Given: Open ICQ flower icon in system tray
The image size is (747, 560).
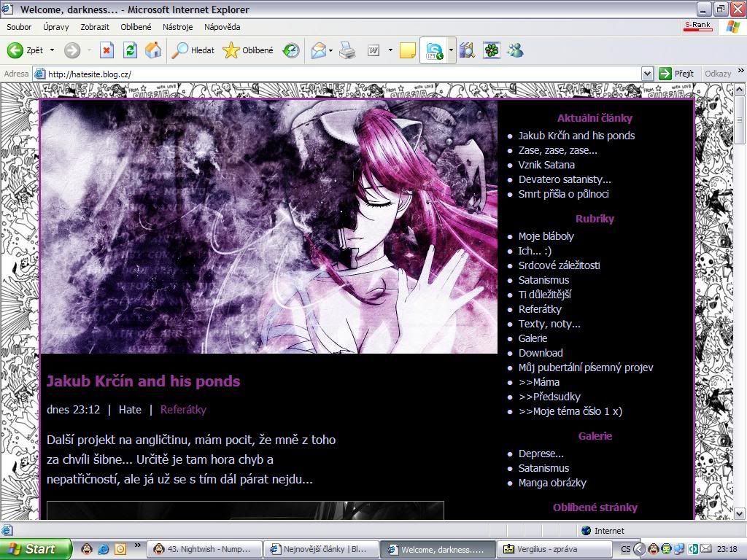Looking at the screenshot, I should pyautogui.click(x=491, y=50).
